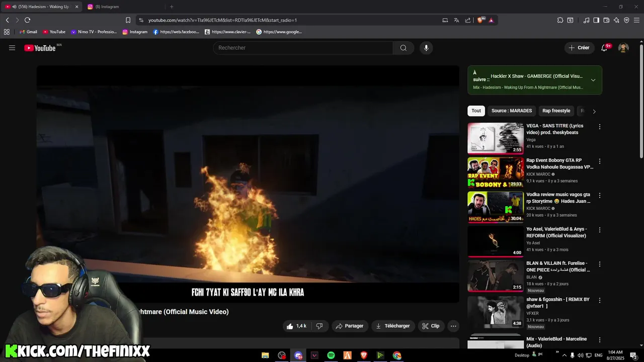
Task: Click the Créer button
Action: 579,48
